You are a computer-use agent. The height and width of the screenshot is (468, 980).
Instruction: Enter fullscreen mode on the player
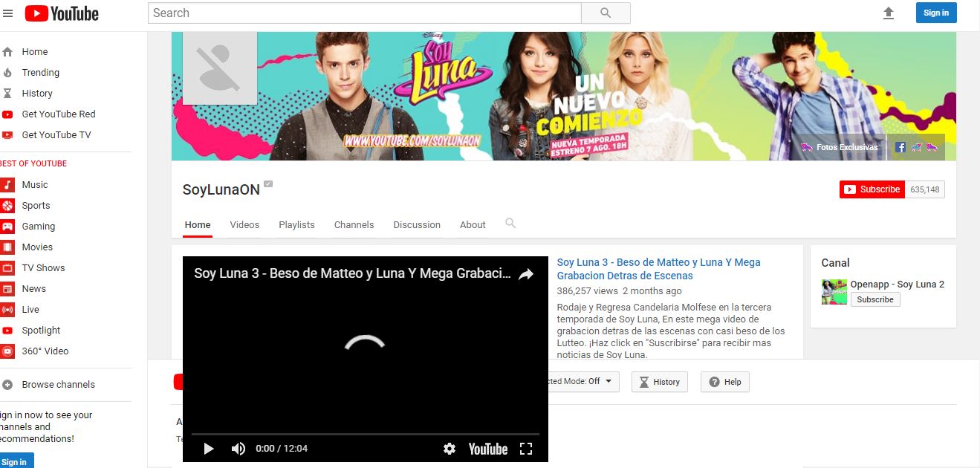[526, 449]
